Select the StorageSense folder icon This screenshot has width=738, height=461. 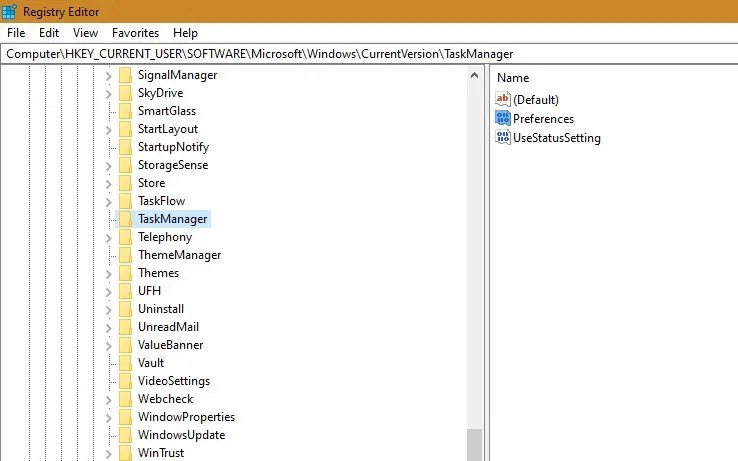point(125,165)
